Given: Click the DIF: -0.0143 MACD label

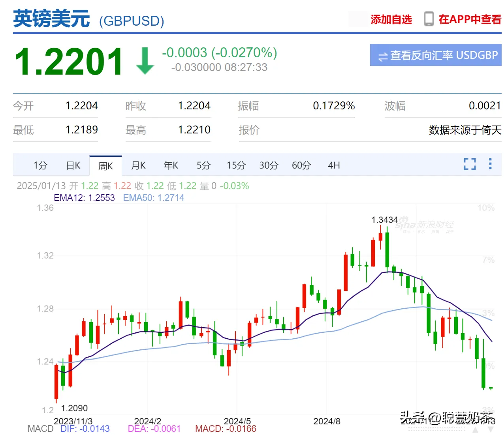Looking at the screenshot, I should 85,429.
